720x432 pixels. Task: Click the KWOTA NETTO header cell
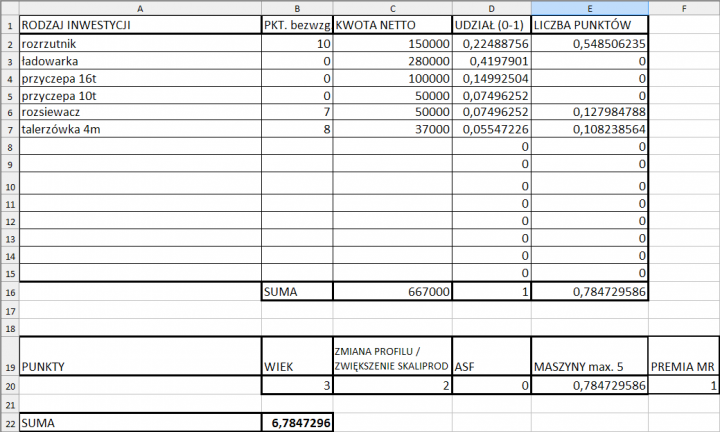point(391,25)
